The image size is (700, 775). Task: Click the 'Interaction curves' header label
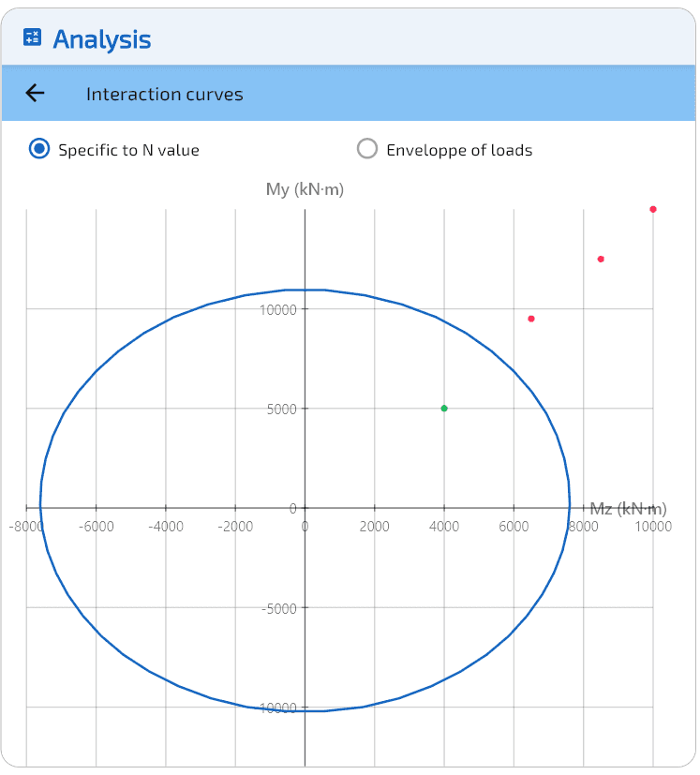tap(164, 95)
